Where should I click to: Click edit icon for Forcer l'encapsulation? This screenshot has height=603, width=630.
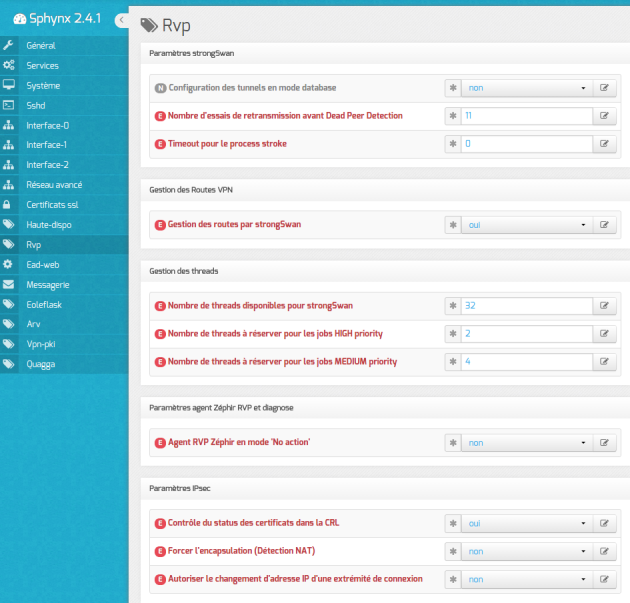[x=604, y=552]
